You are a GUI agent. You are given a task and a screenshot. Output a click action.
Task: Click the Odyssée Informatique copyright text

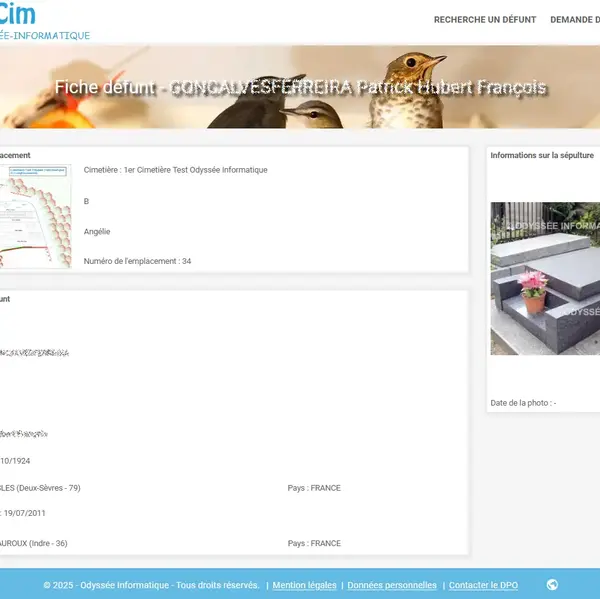tap(151, 585)
